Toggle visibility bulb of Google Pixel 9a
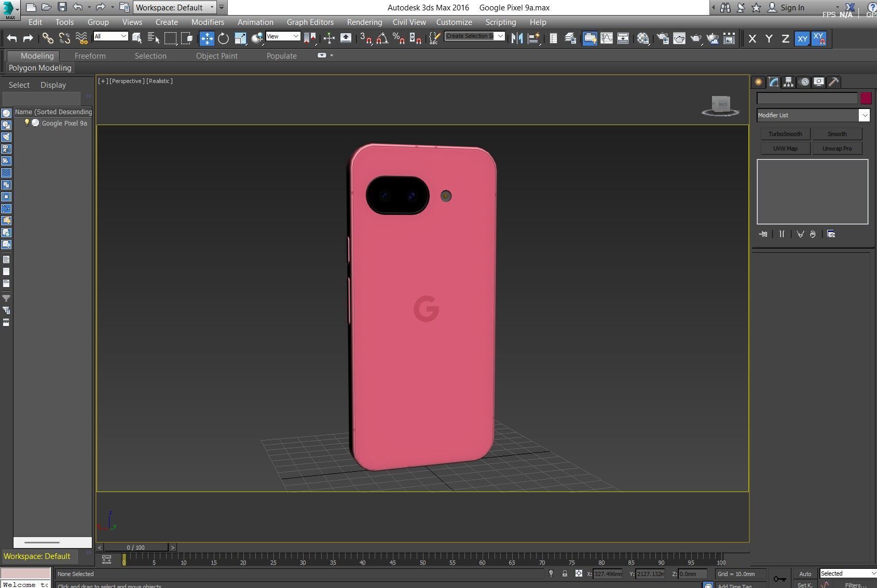Viewport: 877px width, 588px height. coord(27,122)
